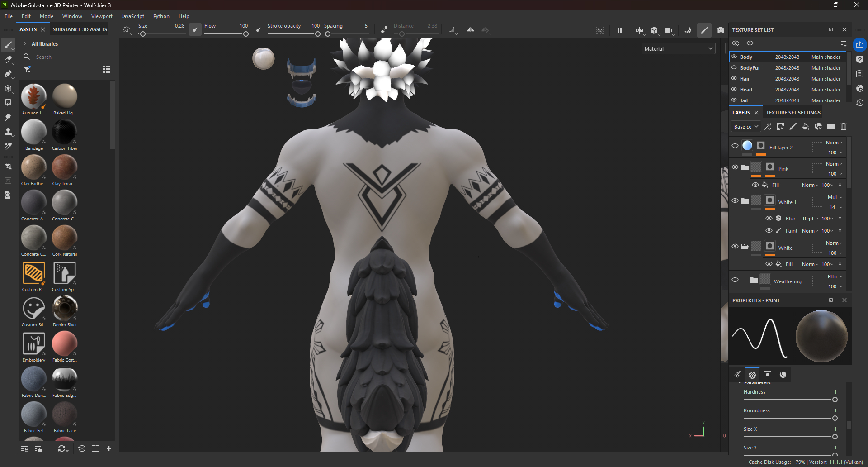The height and width of the screenshot is (467, 868).
Task: Open the Base color channel dropdown
Action: [745, 127]
